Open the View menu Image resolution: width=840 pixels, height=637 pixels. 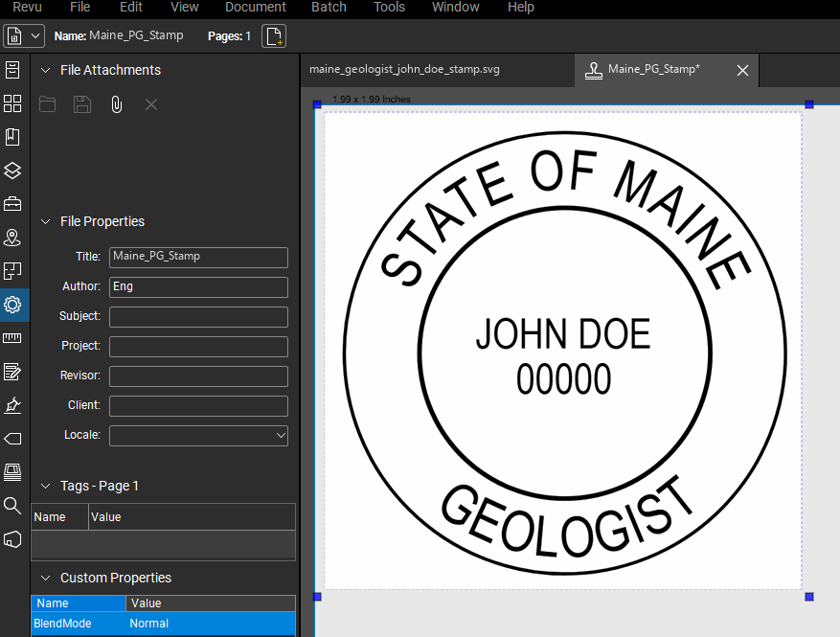pos(184,7)
